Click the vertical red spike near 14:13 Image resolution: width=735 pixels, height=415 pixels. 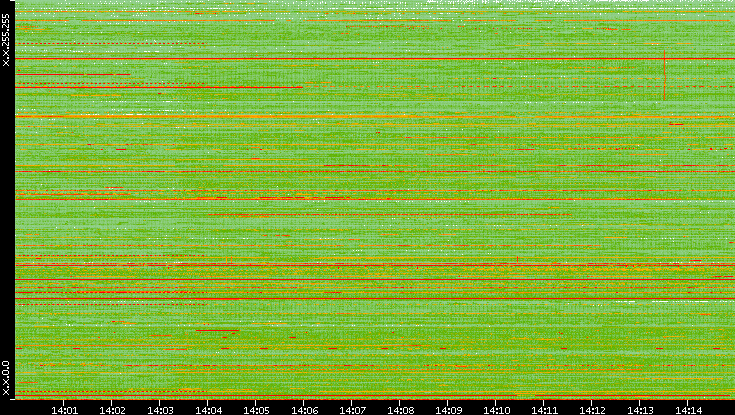pos(664,75)
